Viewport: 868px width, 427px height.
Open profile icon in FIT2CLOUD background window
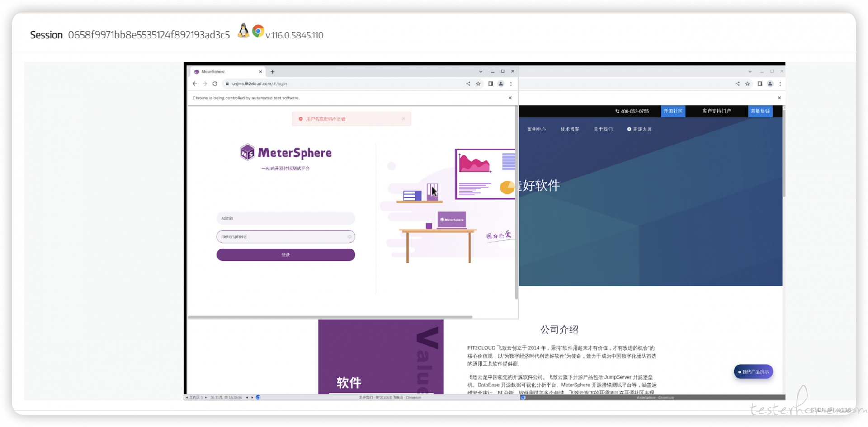pos(770,84)
